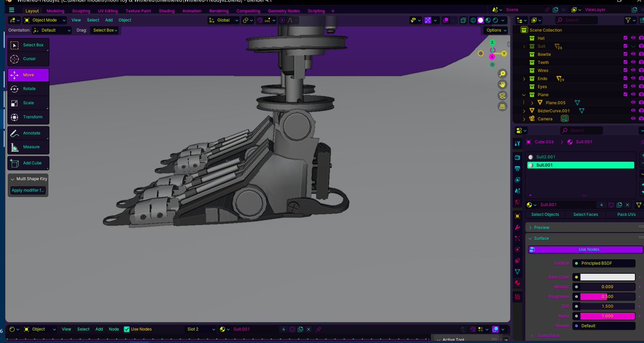Toggle X-ray view in viewport header
The image size is (644, 343).
tap(463, 20)
